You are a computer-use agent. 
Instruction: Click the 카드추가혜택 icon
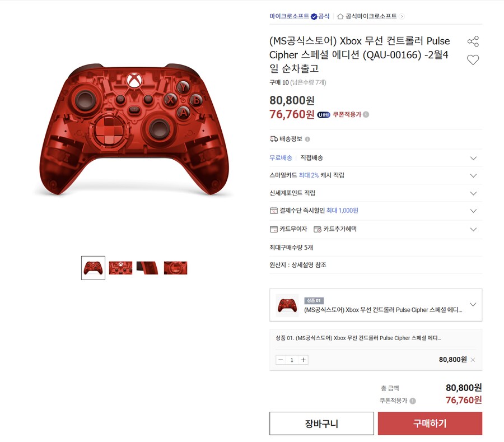pyautogui.click(x=318, y=229)
